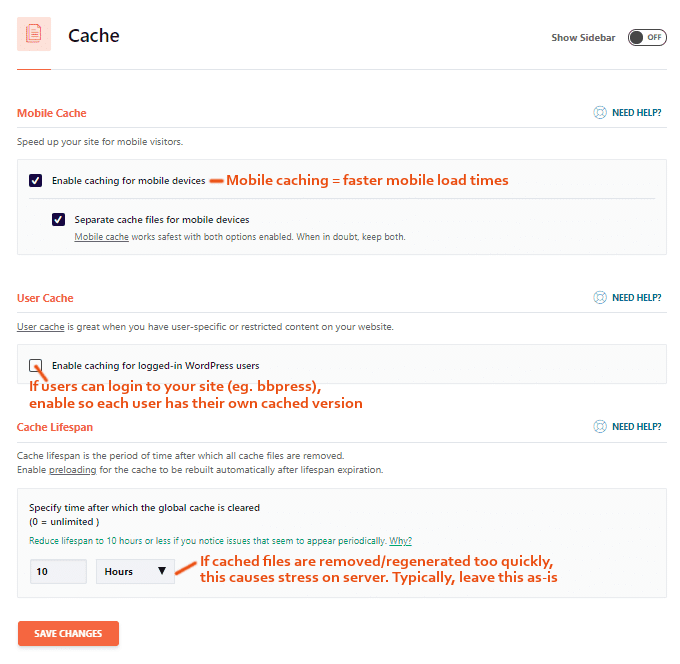Click Need Help text beside Cache Lifespan

(x=636, y=427)
